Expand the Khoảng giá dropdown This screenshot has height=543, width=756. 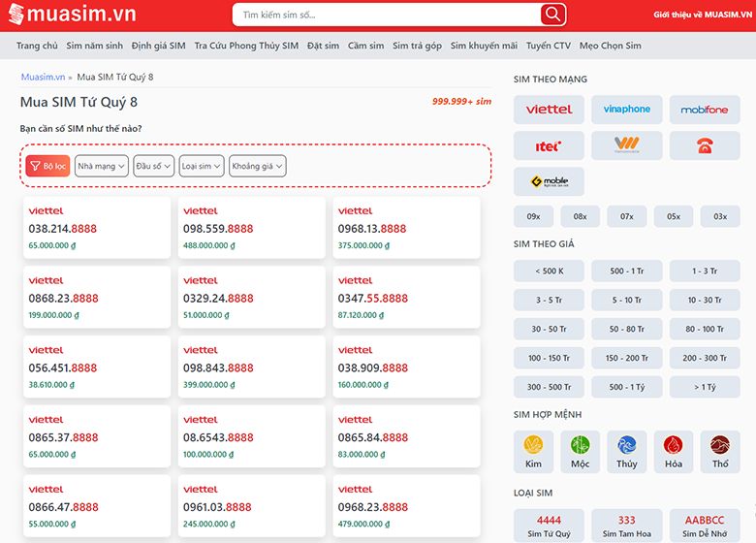(x=258, y=166)
